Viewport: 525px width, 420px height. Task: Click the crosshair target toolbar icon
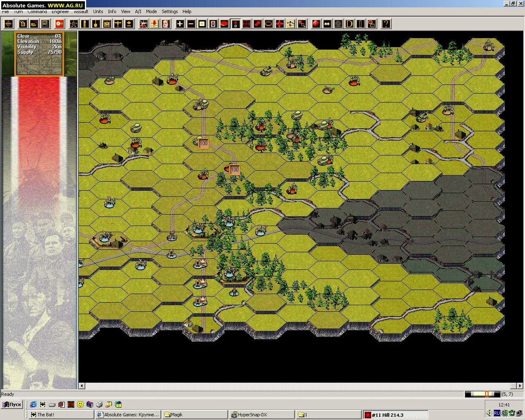coord(9,24)
